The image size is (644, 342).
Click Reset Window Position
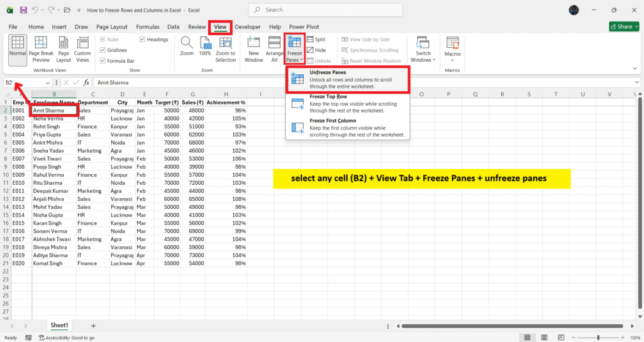click(371, 61)
